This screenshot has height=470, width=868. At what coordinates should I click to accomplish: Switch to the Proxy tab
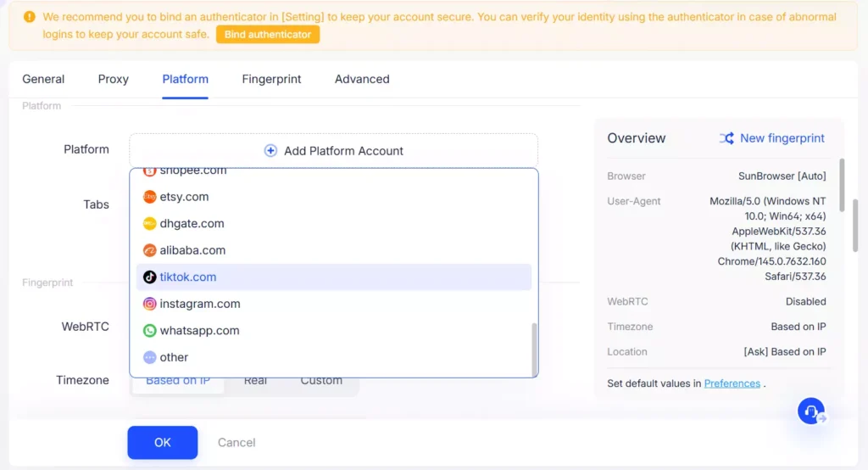coord(113,79)
